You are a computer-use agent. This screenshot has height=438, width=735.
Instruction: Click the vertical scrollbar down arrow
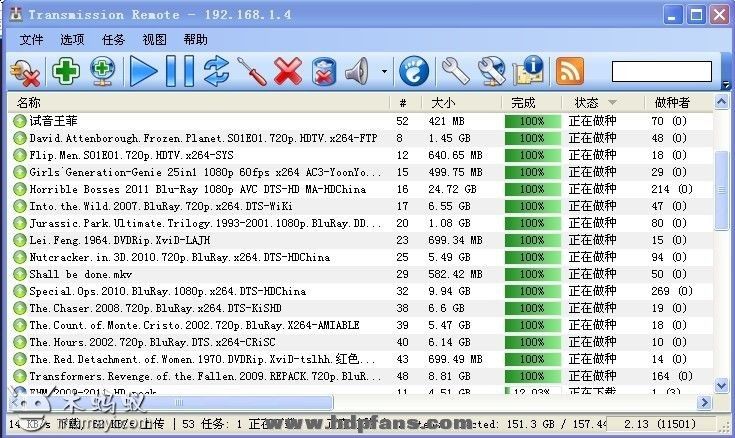[x=721, y=385]
